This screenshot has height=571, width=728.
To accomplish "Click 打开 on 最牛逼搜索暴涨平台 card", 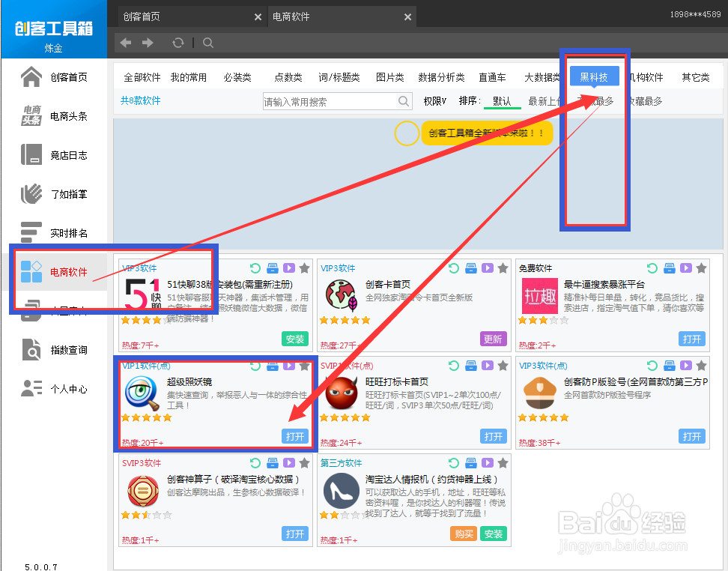I will (x=692, y=339).
